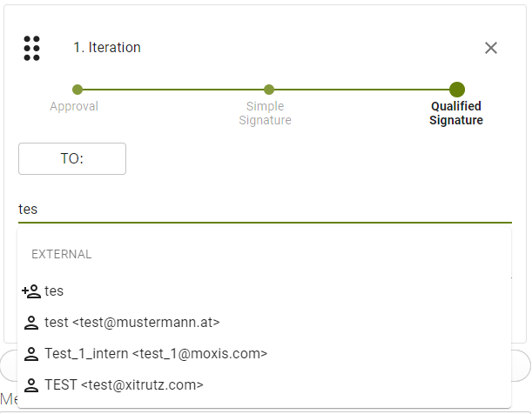The height and width of the screenshot is (414, 532).
Task: Click person icon for Test_1_intern
Action: point(31,354)
